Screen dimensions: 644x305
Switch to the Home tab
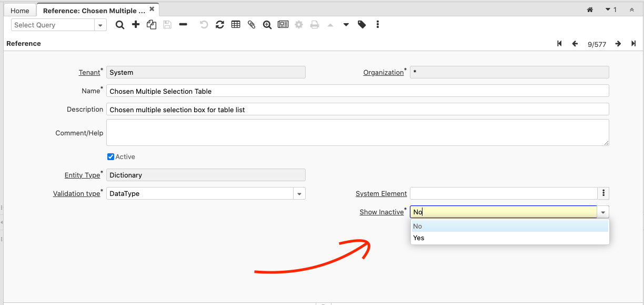coord(20,11)
